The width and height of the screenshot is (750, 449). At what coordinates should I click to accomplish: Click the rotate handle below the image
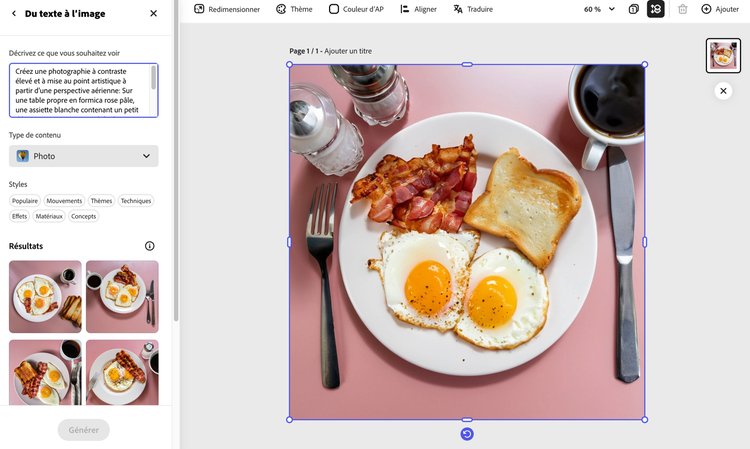(467, 434)
